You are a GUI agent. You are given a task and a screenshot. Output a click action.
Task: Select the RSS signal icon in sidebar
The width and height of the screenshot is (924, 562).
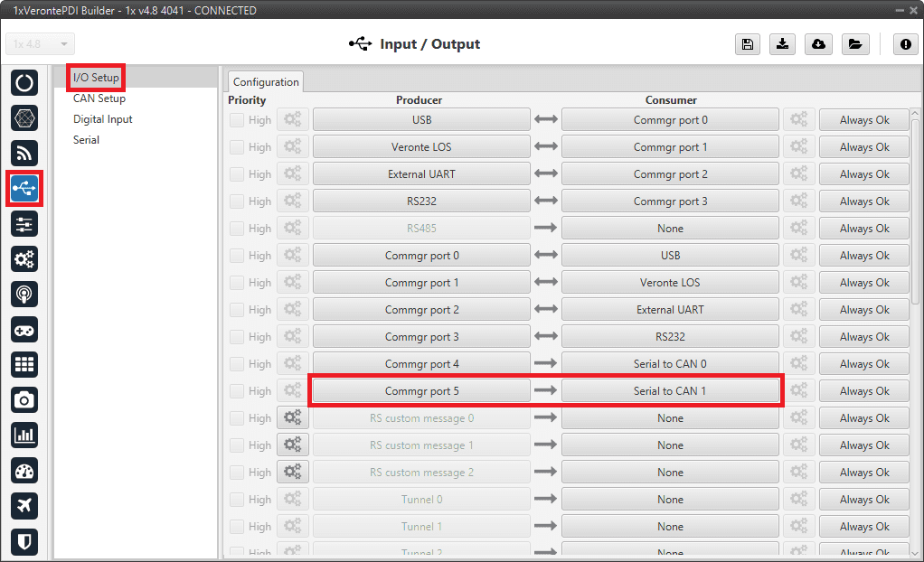[24, 153]
